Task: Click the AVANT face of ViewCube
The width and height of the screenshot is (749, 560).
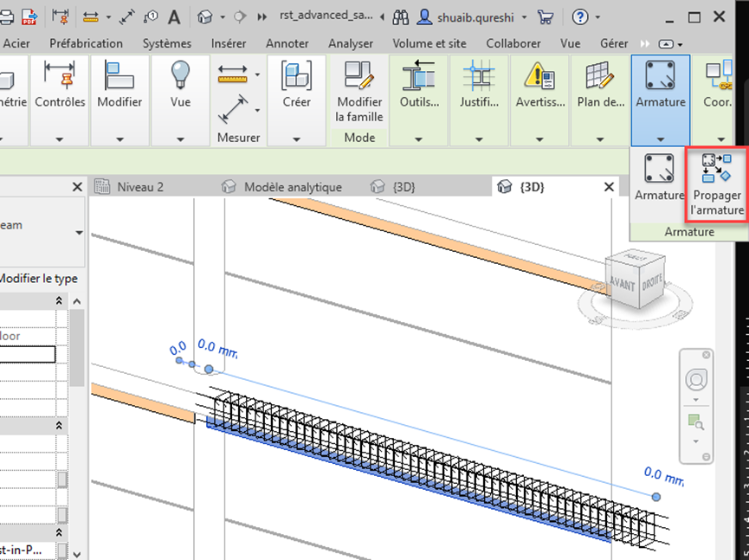Action: (x=622, y=286)
